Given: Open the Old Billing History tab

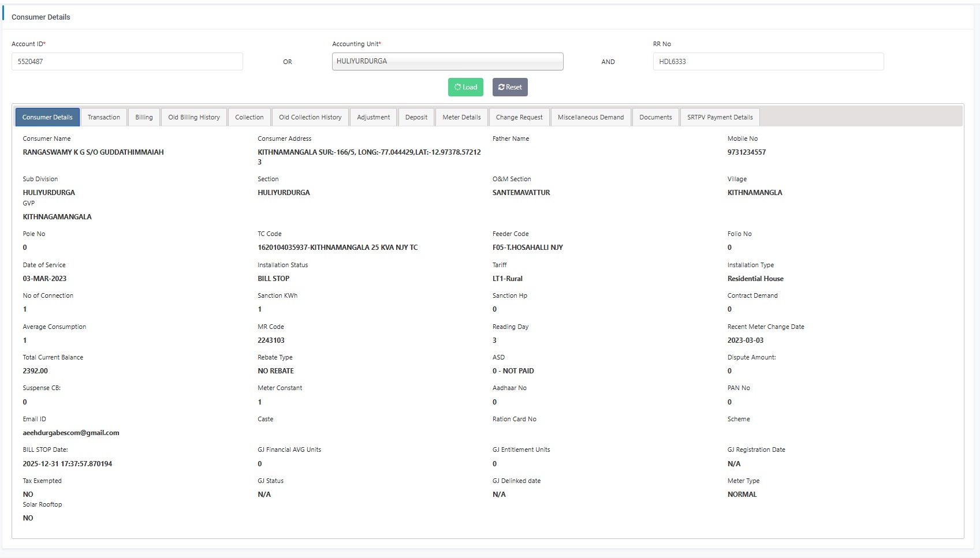Looking at the screenshot, I should pyautogui.click(x=194, y=117).
